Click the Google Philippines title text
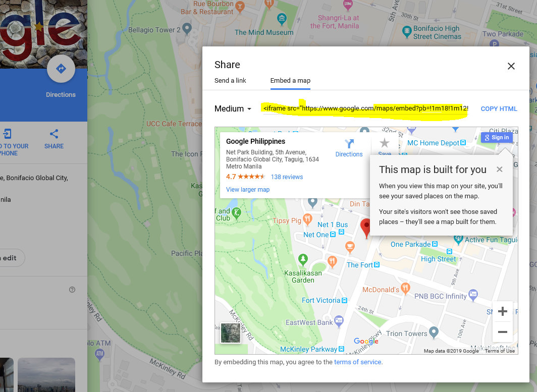The height and width of the screenshot is (392, 537). [255, 141]
